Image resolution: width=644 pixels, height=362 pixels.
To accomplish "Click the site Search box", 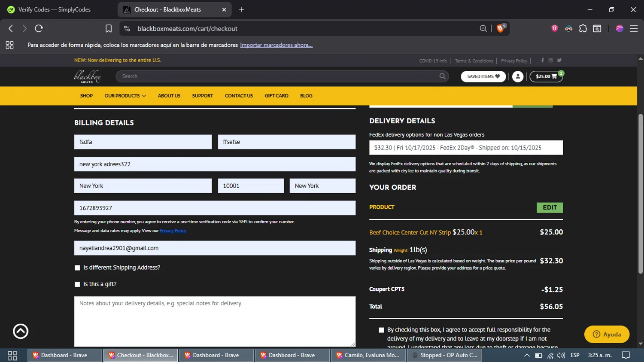I will tap(281, 76).
